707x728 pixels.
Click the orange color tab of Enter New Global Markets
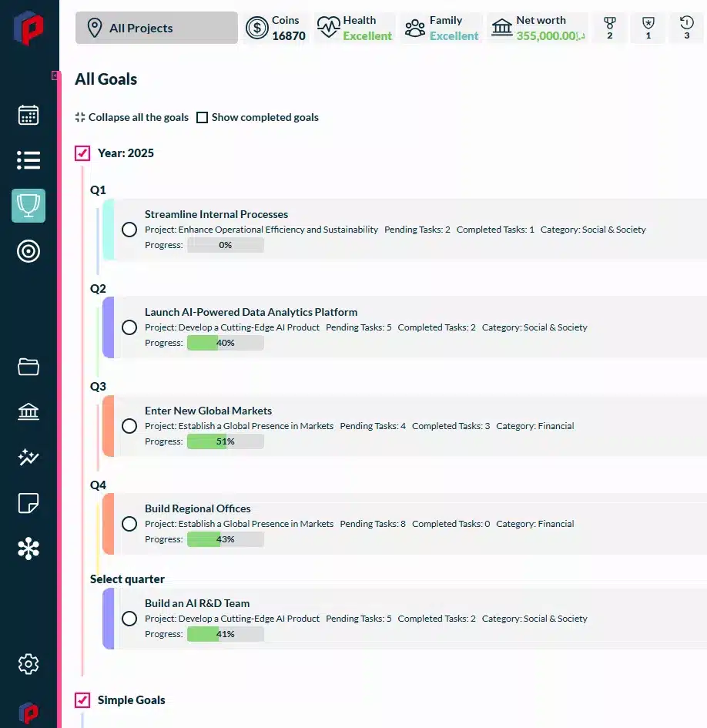[108, 426]
